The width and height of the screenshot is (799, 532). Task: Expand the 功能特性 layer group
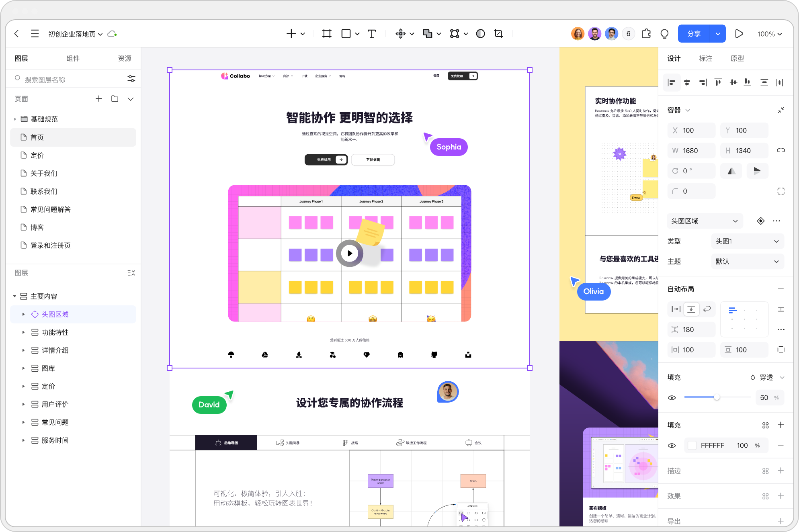coord(23,332)
